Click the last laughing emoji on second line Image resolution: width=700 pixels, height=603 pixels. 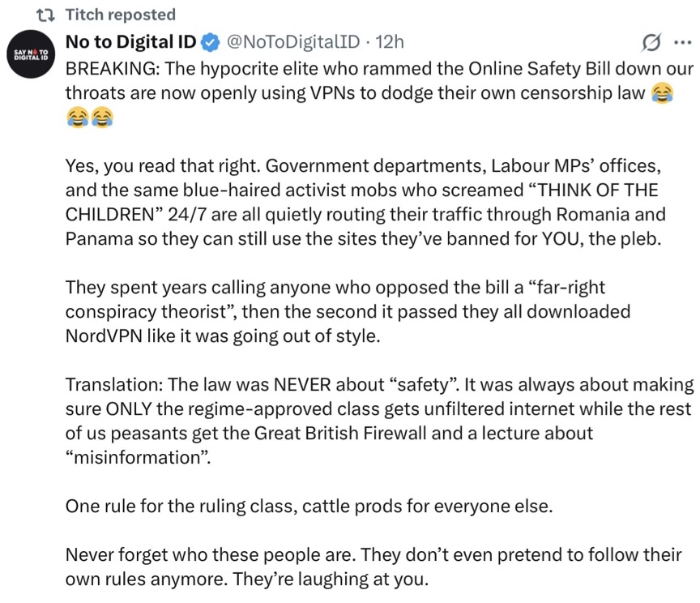102,119
